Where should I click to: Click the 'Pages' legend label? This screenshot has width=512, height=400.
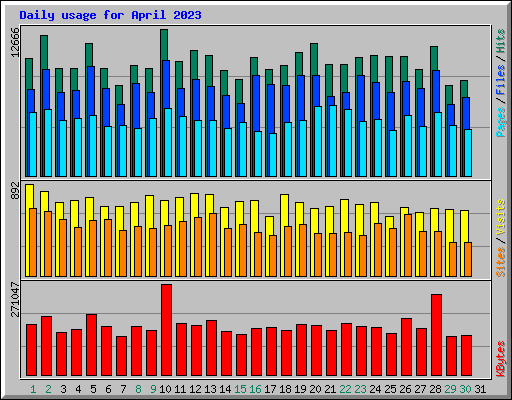coord(500,122)
